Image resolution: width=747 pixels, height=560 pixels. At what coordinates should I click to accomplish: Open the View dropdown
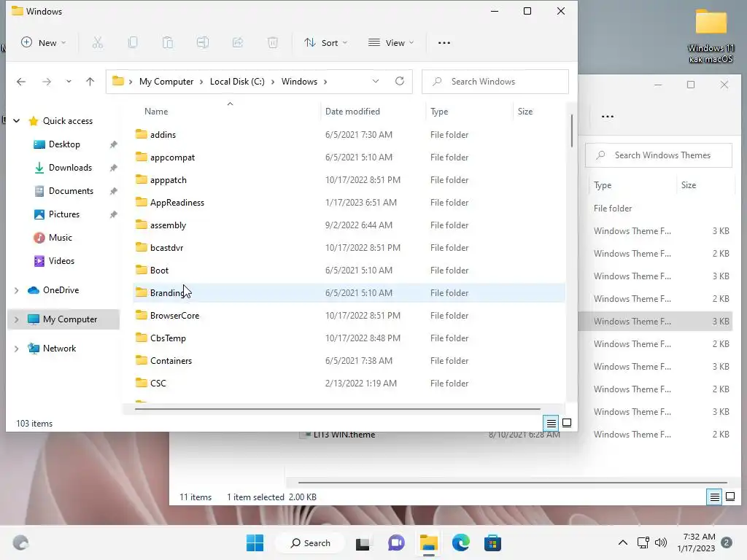click(x=391, y=43)
